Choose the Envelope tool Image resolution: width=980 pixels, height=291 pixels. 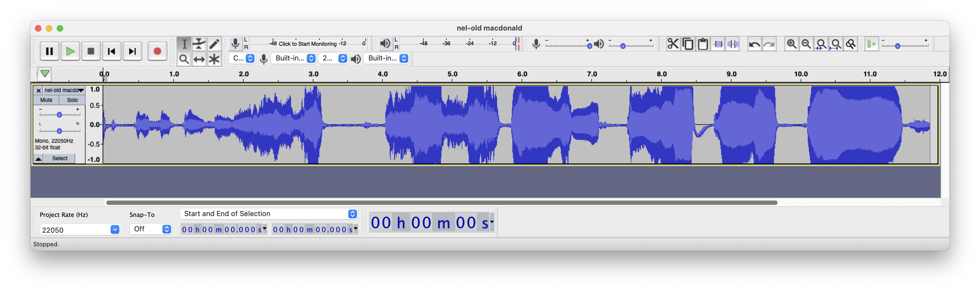(x=199, y=44)
